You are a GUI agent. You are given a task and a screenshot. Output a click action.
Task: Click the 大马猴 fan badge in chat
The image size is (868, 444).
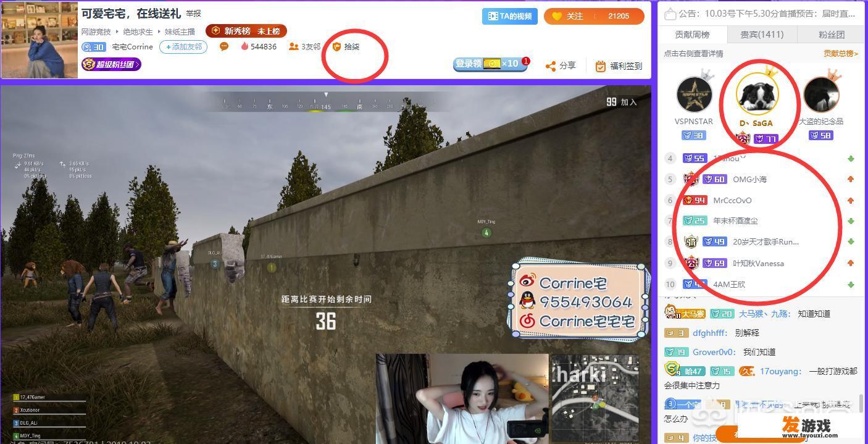click(x=685, y=313)
